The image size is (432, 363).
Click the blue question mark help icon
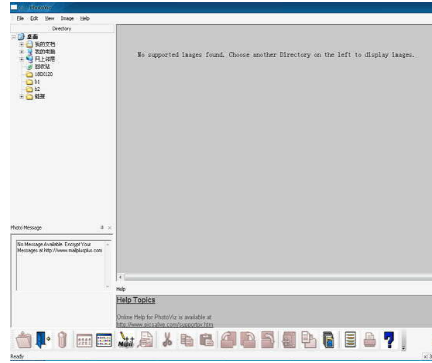click(389, 340)
